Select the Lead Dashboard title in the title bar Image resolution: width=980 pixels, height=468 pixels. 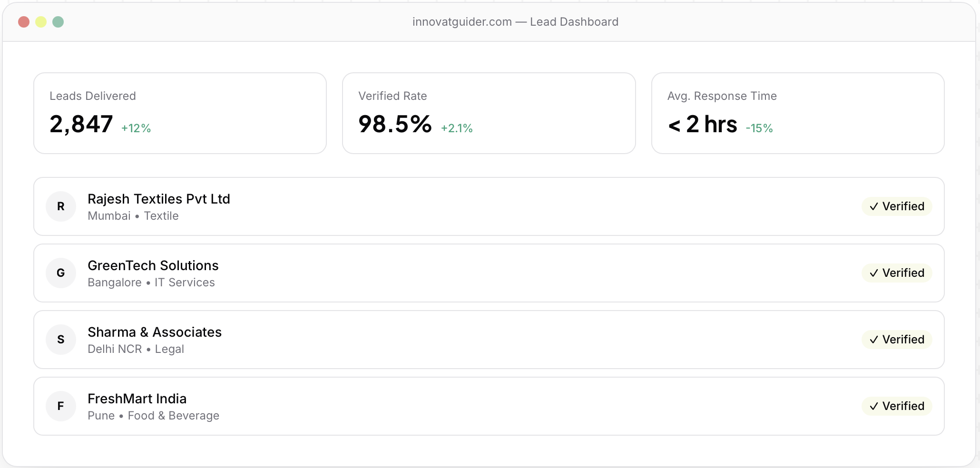574,21
